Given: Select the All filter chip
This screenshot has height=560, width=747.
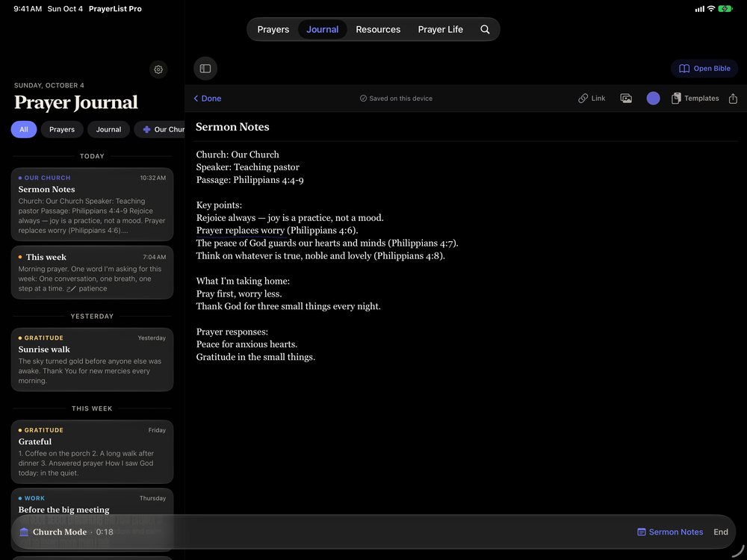Looking at the screenshot, I should coord(24,129).
